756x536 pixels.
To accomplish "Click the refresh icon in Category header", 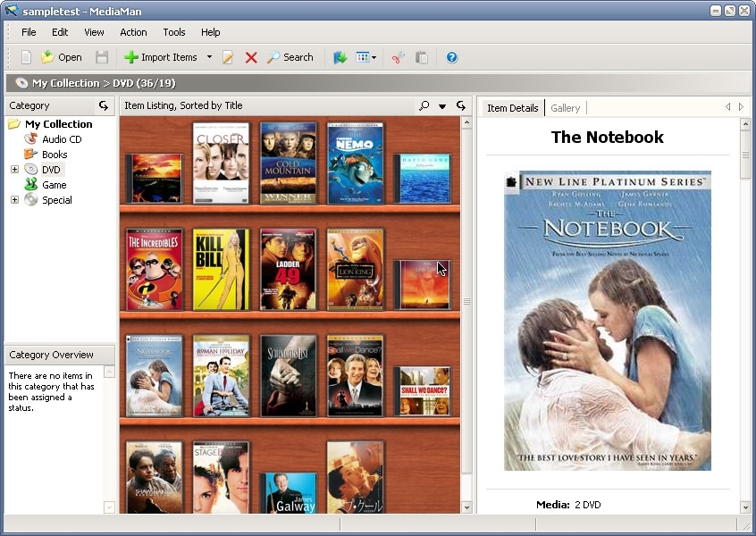I will pyautogui.click(x=104, y=105).
